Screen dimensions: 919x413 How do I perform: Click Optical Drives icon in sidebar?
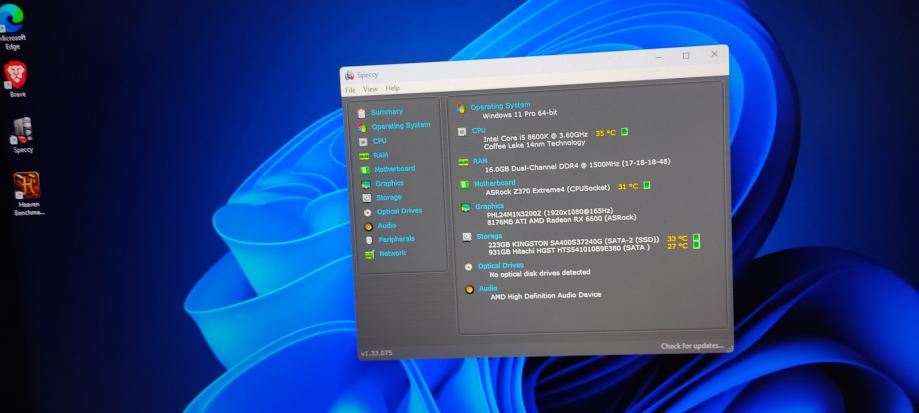(367, 212)
